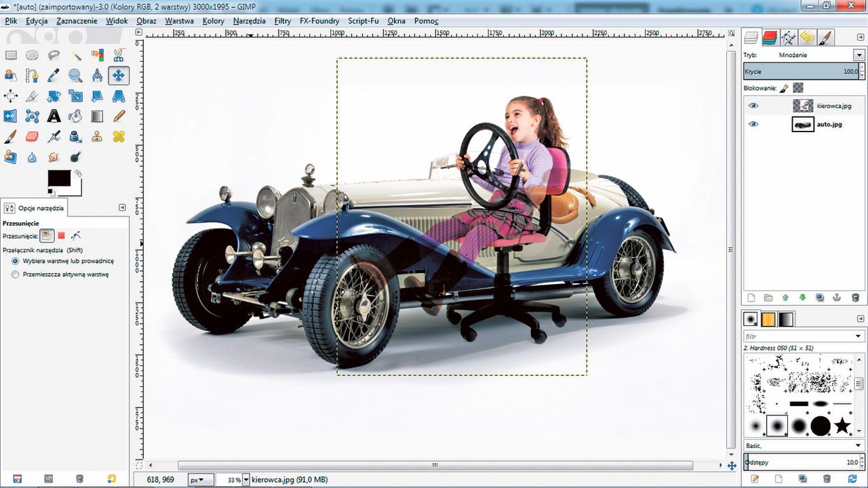Select the Scissors Select tool

119,56
